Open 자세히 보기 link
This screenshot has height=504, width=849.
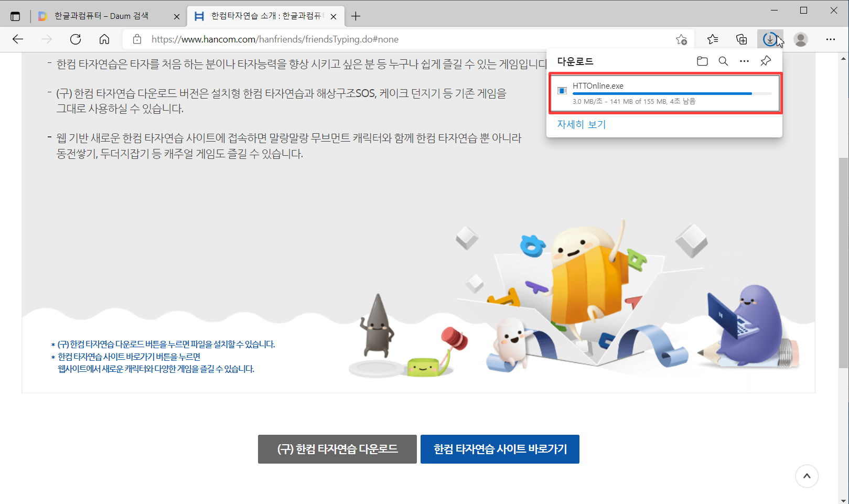click(x=581, y=124)
